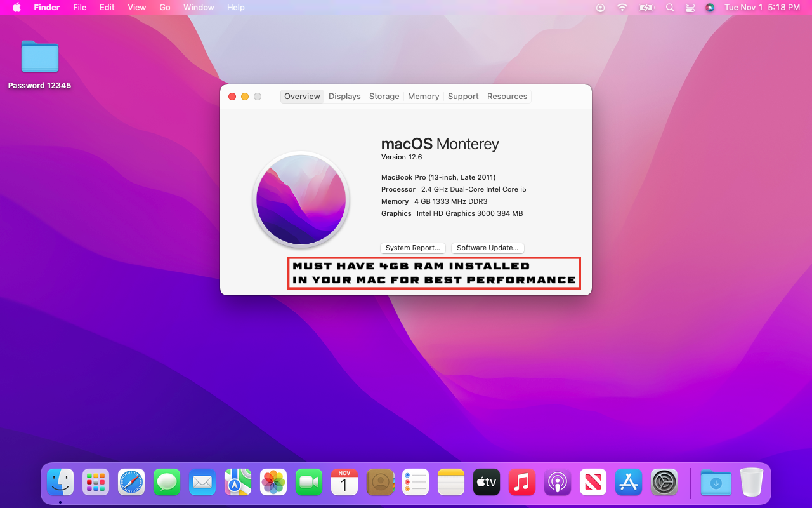Click the user account menu bar icon
The image size is (812, 508).
[x=600, y=8]
